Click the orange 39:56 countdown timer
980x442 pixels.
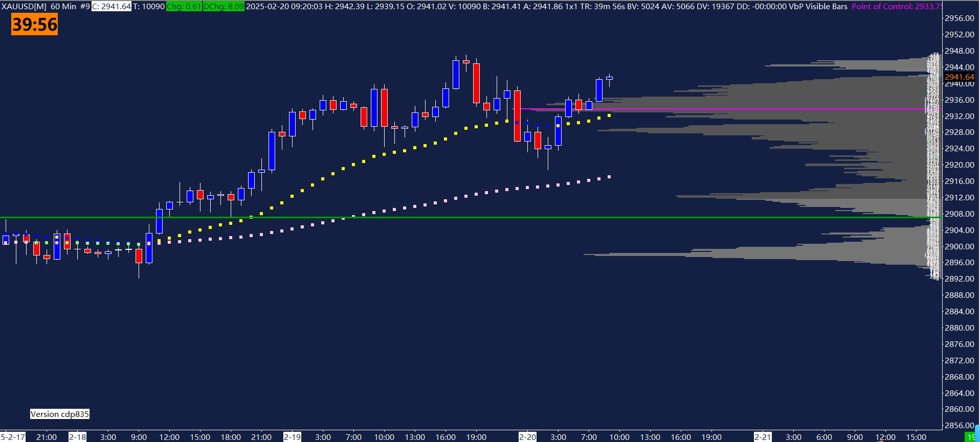[x=35, y=25]
